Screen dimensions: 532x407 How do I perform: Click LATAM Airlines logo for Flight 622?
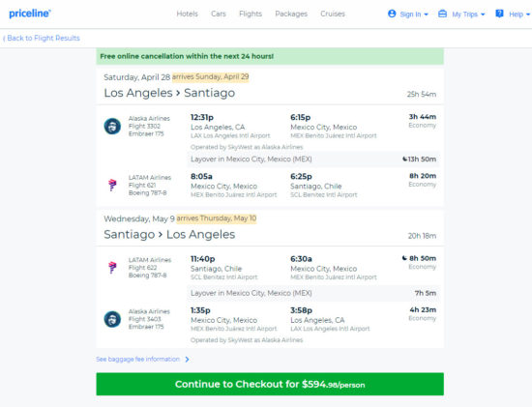[x=112, y=267]
